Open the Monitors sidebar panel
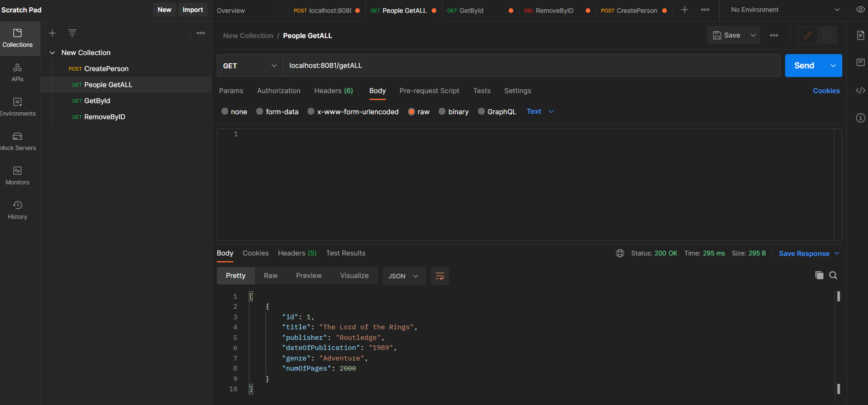Viewport: 868px width, 405px height. [x=17, y=176]
